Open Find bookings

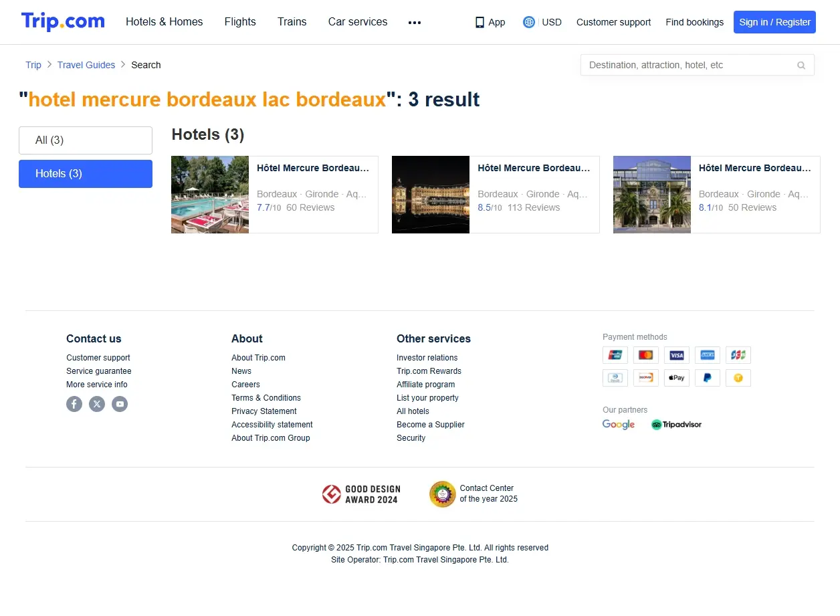(694, 22)
